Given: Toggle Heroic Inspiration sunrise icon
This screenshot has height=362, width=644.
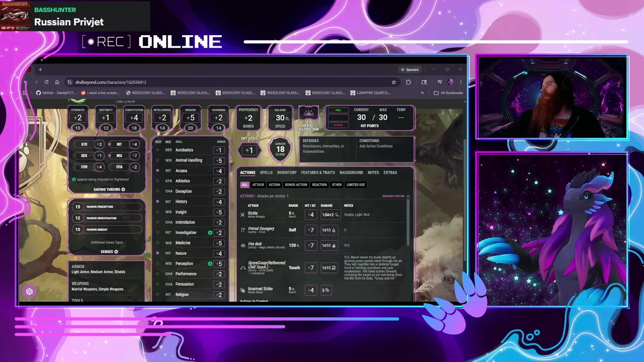Looking at the screenshot, I should tap(308, 113).
